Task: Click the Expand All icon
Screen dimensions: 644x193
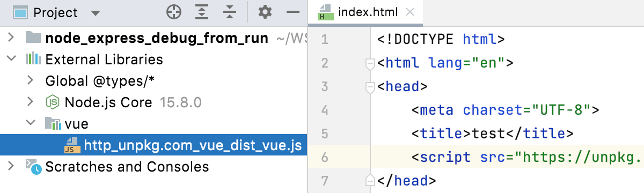Action: tap(201, 12)
